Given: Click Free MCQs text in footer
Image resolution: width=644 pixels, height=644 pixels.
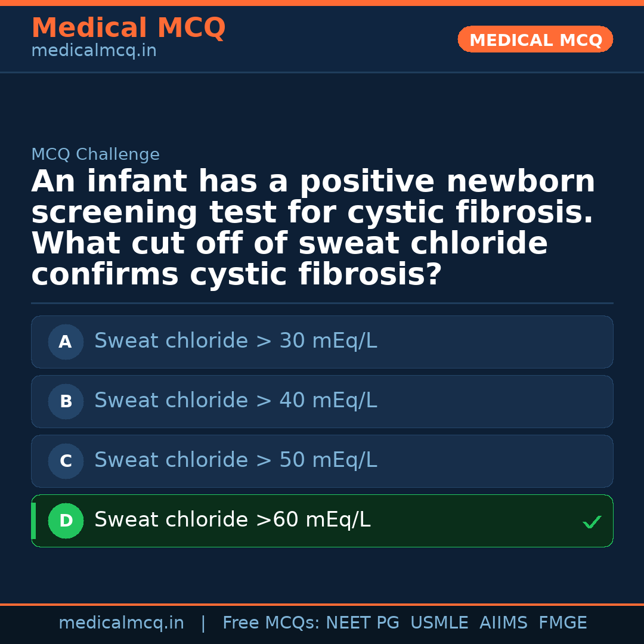Looking at the screenshot, I should (x=271, y=623).
